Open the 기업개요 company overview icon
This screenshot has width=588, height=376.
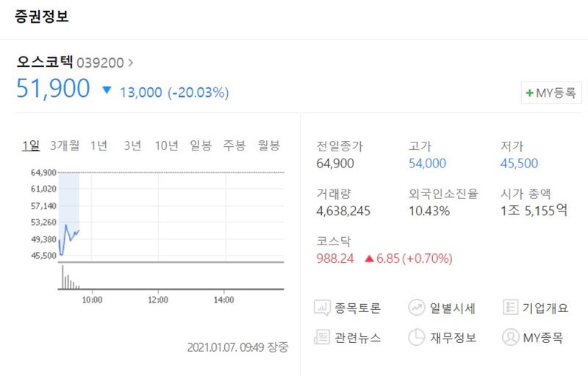coord(510,308)
